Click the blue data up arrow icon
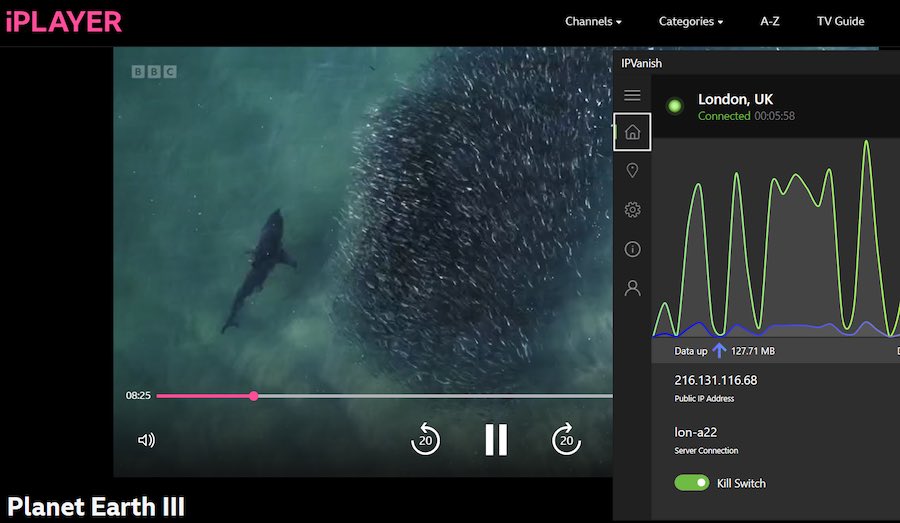The image size is (900, 523). coord(719,350)
